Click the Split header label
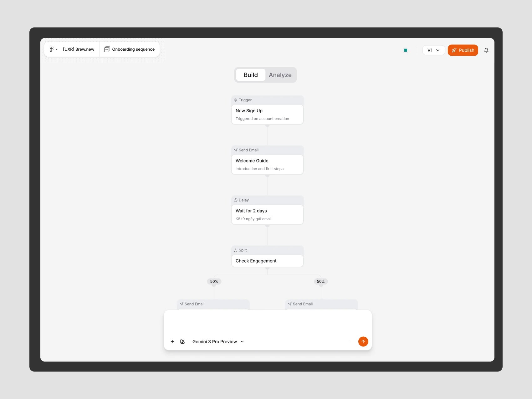 pos(243,250)
